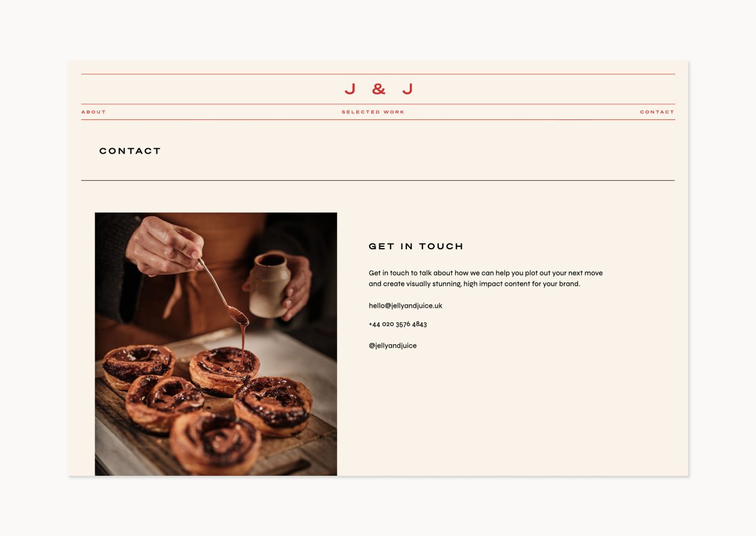Click the Contact page title

click(130, 151)
